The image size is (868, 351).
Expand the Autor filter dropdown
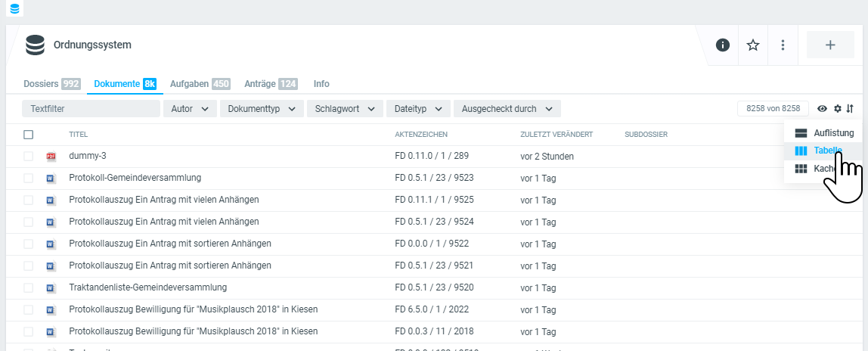click(190, 109)
